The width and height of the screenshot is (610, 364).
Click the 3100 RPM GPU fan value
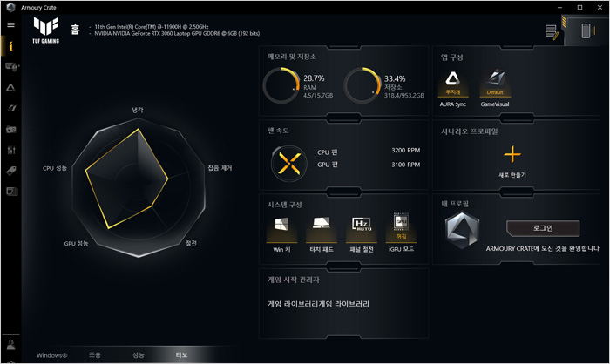click(406, 165)
